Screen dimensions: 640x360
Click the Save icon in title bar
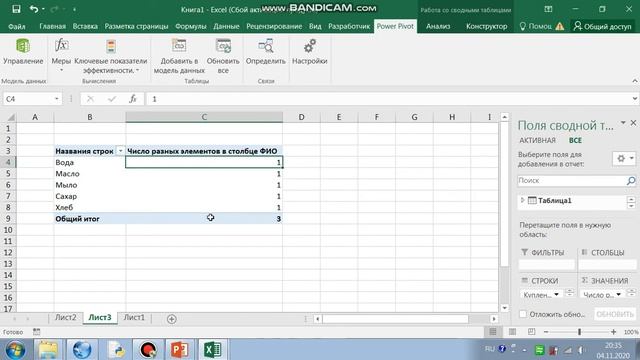click(x=16, y=9)
